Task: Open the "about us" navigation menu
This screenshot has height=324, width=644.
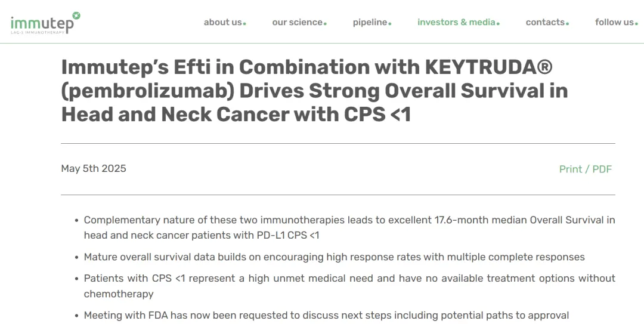Action: [222, 22]
